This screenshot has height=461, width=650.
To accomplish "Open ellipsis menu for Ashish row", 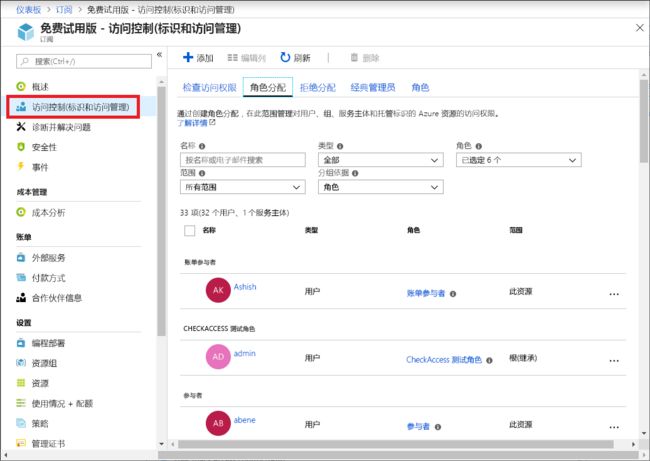I will click(x=614, y=294).
